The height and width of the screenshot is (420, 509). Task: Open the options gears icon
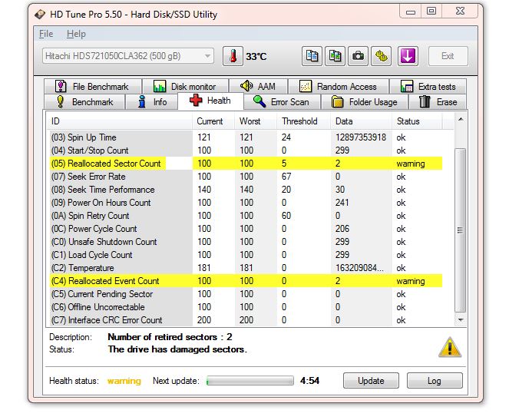click(381, 56)
